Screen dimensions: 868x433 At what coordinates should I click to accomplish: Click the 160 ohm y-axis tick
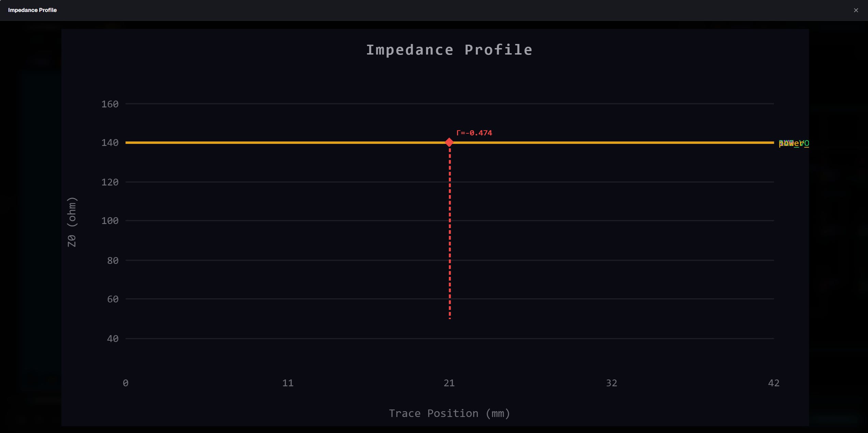coord(110,104)
